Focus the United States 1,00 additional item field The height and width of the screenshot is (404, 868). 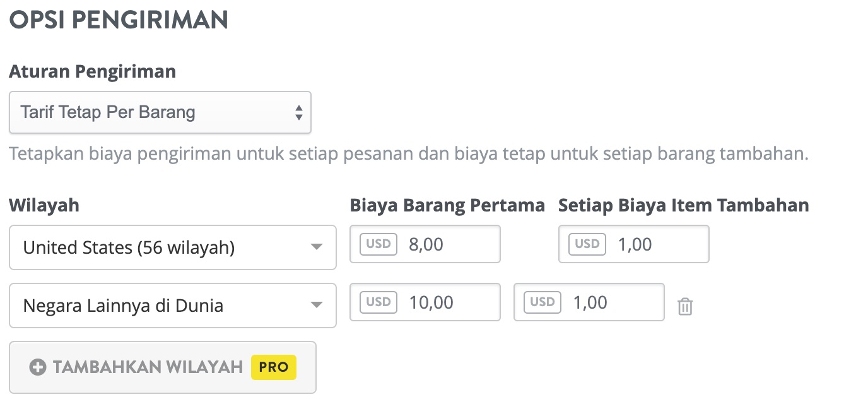pos(634,244)
